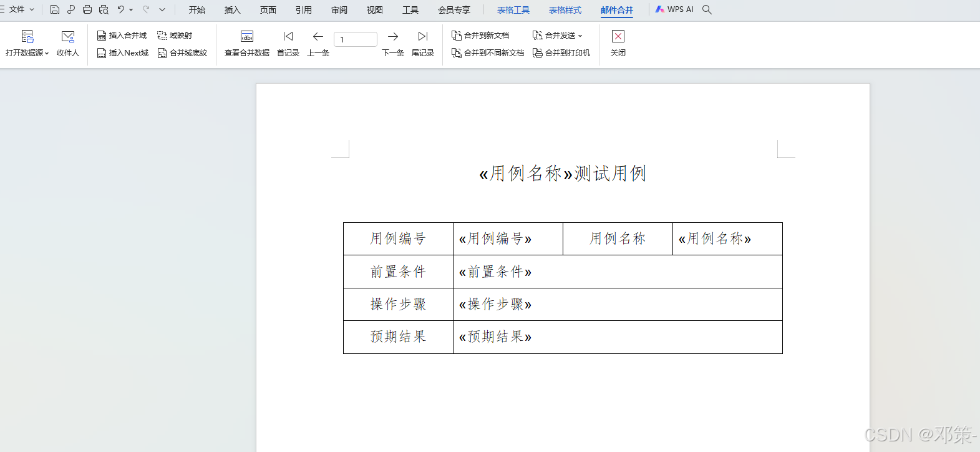Switch to the 引用 tab
980x452 pixels.
(x=304, y=10)
